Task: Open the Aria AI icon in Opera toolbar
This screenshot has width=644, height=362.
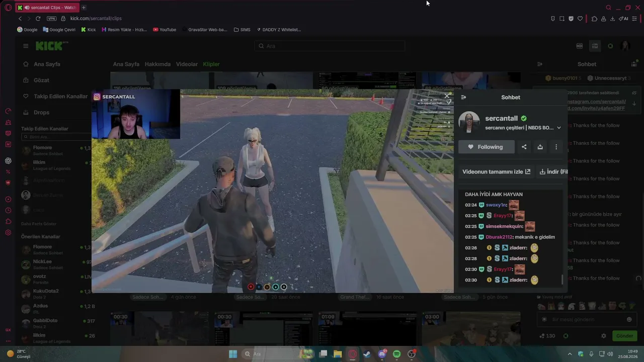Action: (x=624, y=19)
